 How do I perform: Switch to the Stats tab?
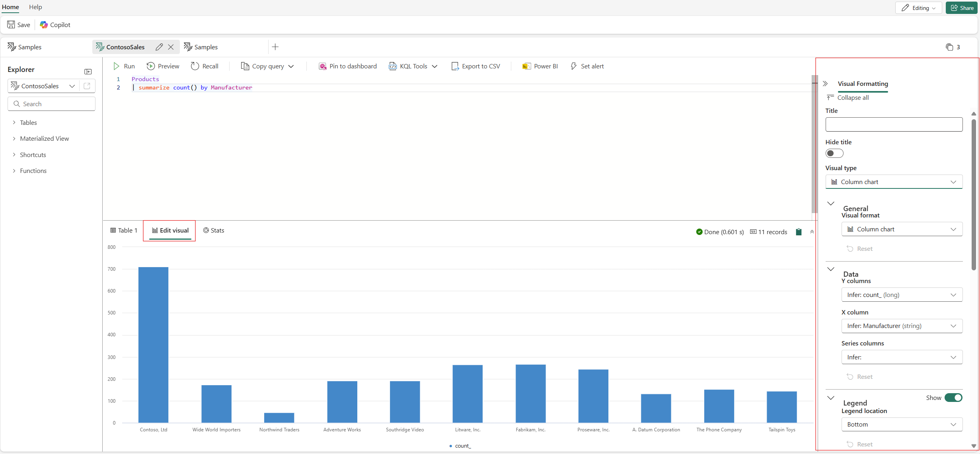(x=214, y=230)
